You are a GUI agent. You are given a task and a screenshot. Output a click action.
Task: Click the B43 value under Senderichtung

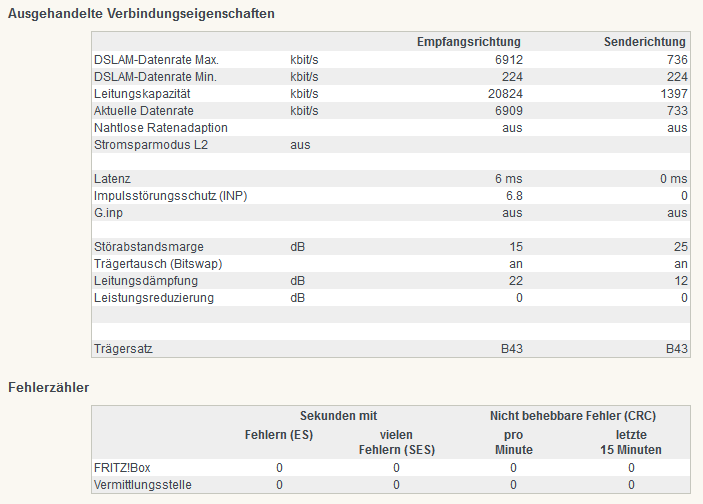677,349
